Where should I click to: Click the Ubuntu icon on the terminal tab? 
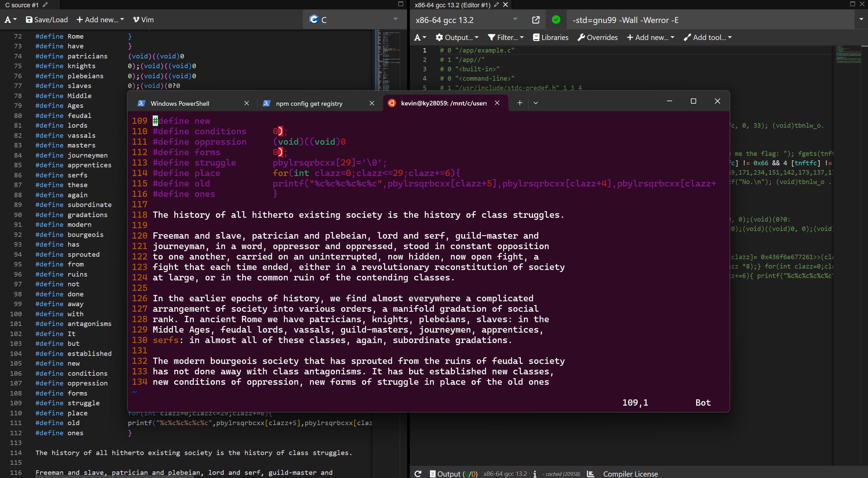pyautogui.click(x=392, y=103)
